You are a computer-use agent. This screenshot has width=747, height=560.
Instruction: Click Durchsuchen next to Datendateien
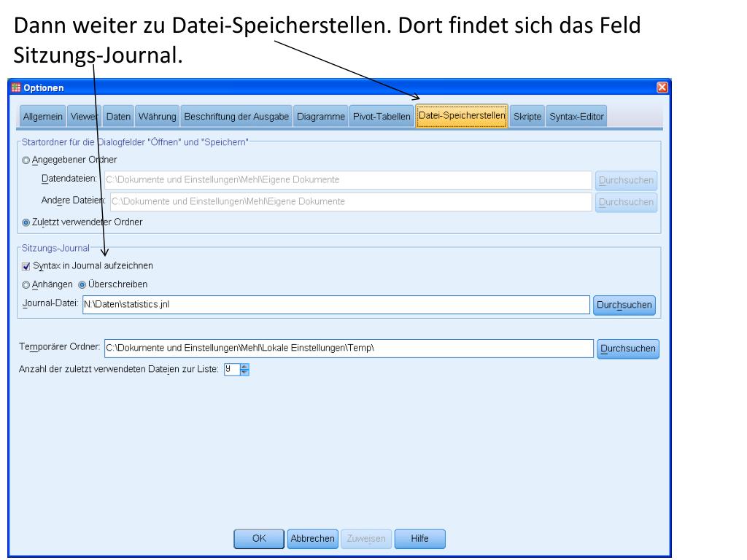click(x=626, y=181)
